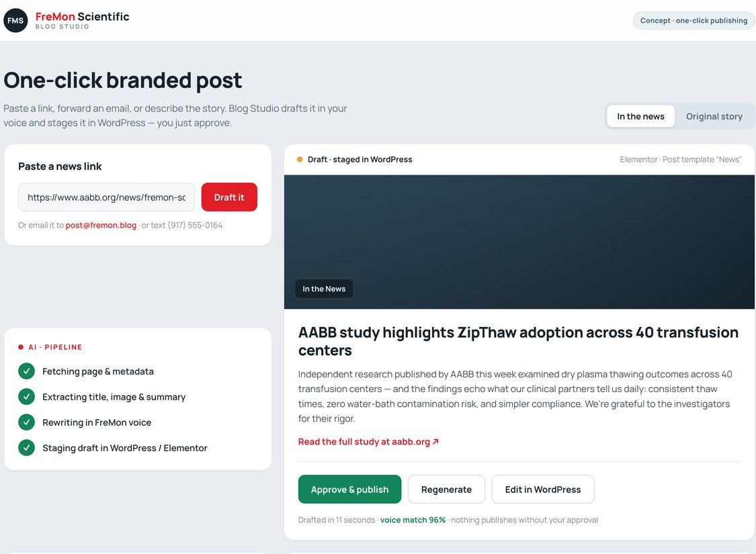This screenshot has height=554, width=756.
Task: Click One-click branded post heading
Action: (x=122, y=81)
